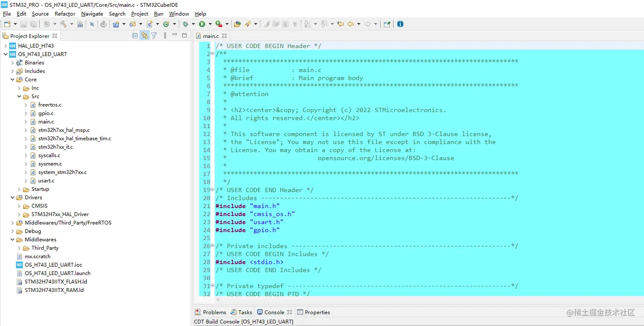
Task: Click the binary 010 toolbar icon
Action: (x=80, y=24)
